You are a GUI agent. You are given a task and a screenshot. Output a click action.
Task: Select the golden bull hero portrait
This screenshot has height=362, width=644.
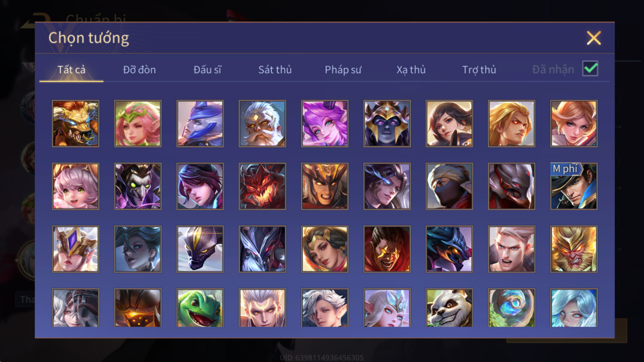click(x=75, y=123)
